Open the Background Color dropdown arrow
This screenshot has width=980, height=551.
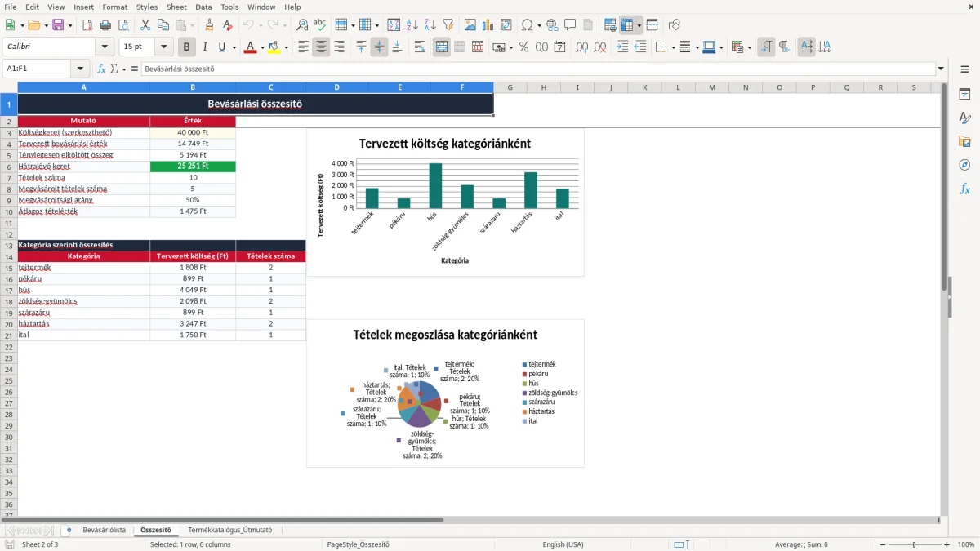click(x=286, y=47)
